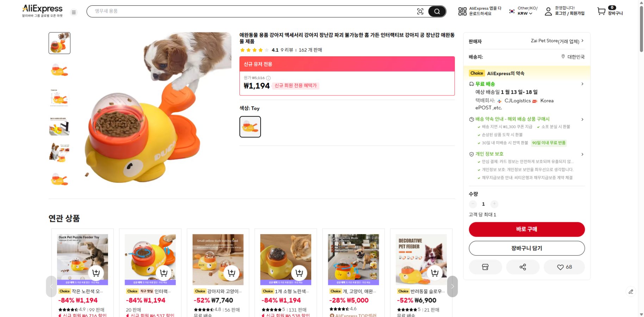Viewport: 644px width, 317px height.
Task: Toggle the hamburger category menu
Action: (x=74, y=12)
